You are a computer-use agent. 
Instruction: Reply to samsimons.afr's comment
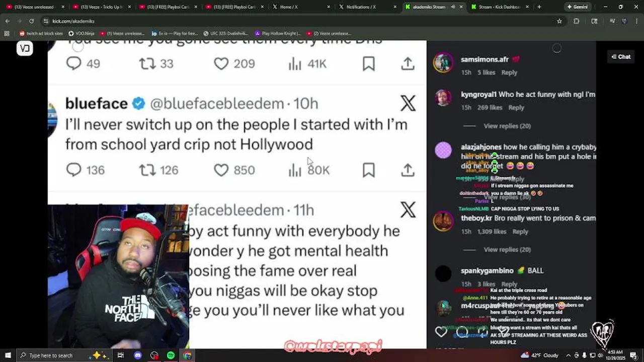[x=509, y=72]
